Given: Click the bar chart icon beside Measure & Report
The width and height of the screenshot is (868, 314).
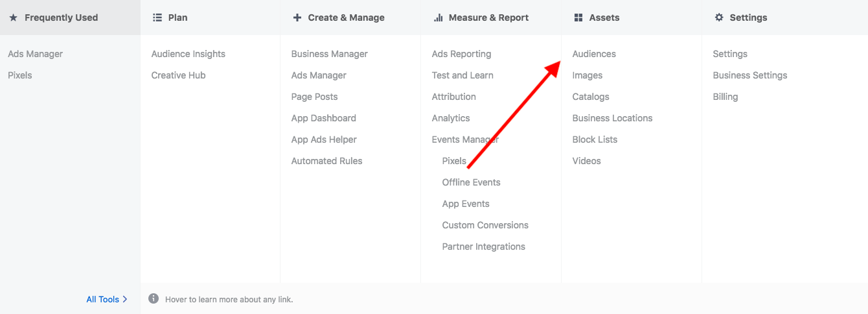Looking at the screenshot, I should [x=438, y=18].
